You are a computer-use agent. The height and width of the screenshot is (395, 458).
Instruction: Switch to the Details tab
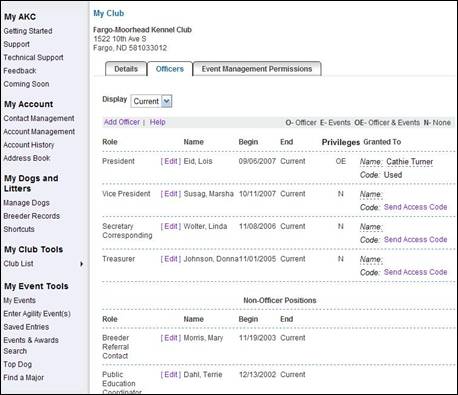pyautogui.click(x=126, y=69)
